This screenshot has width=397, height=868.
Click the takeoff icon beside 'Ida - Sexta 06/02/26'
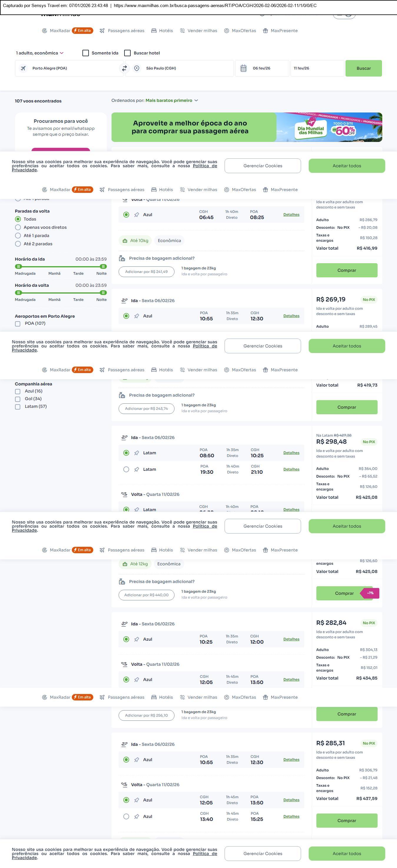(x=124, y=301)
